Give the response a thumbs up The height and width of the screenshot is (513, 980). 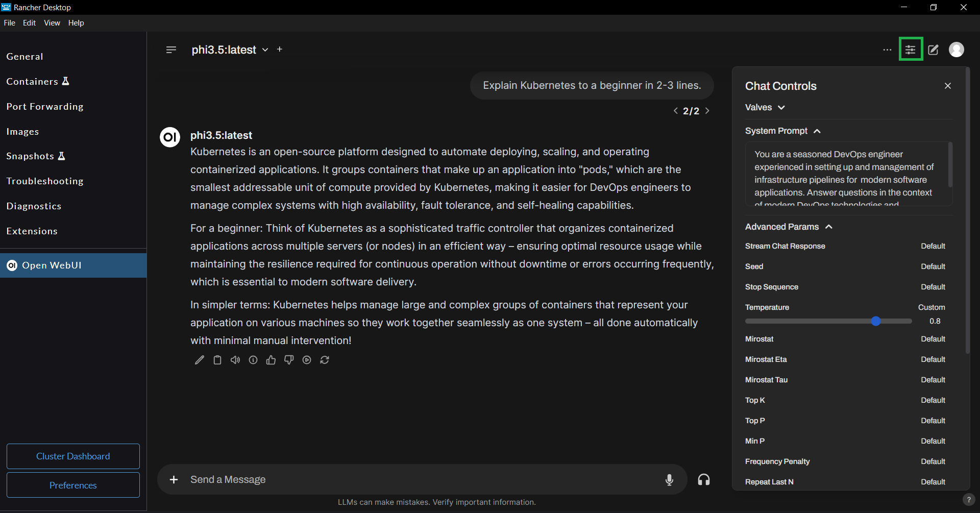(271, 360)
